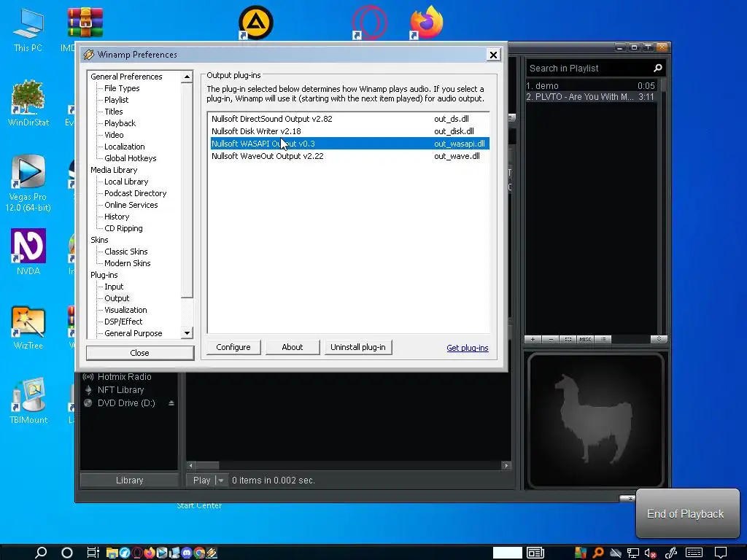
Task: Follow the Get plug-ins link
Action: [x=468, y=348]
